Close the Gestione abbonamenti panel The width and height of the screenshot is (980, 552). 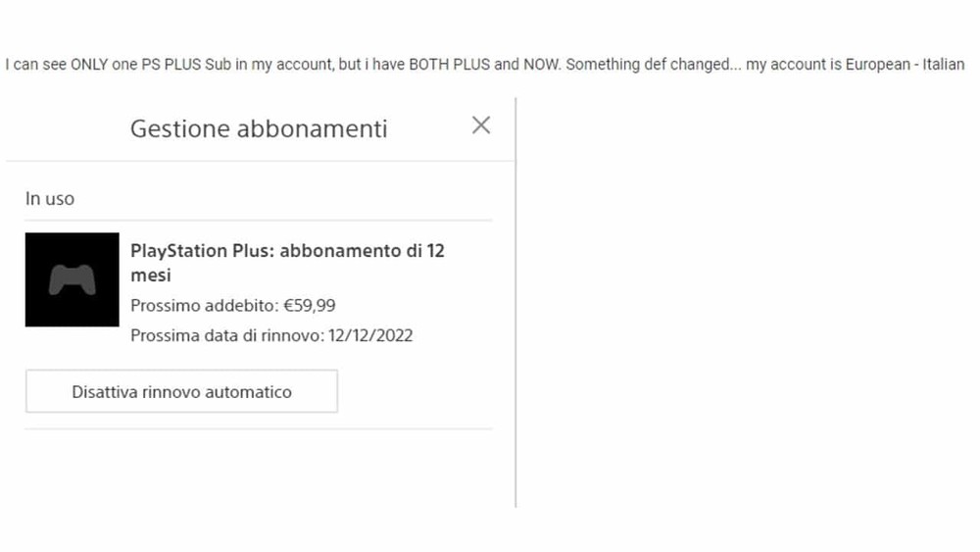pos(480,125)
